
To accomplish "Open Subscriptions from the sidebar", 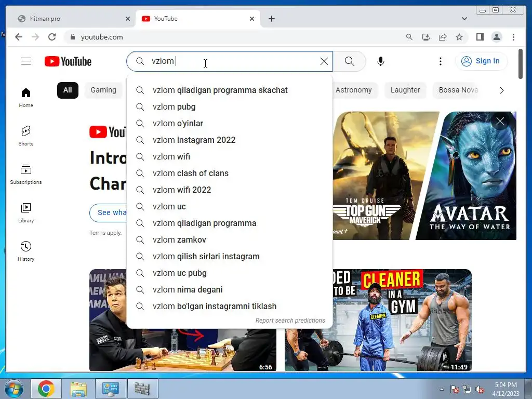I will coord(26,175).
